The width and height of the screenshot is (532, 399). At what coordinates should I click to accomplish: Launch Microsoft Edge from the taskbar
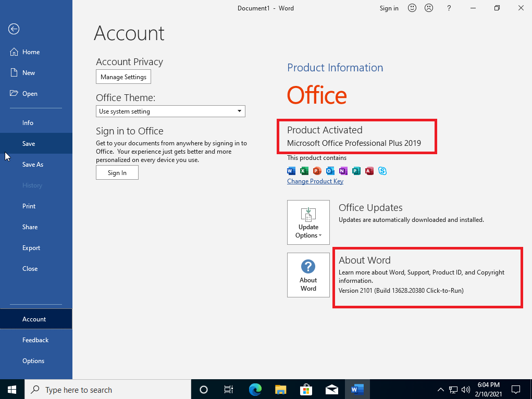pyautogui.click(x=255, y=390)
